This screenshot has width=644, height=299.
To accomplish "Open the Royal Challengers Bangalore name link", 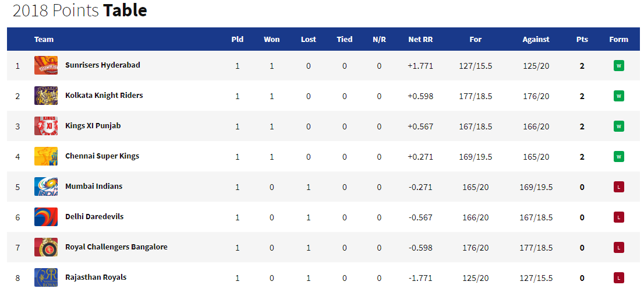I will 116,247.
